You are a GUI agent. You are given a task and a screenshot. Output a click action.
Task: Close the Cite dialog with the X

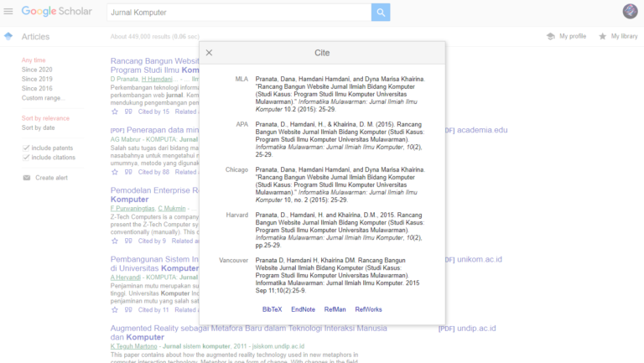pyautogui.click(x=209, y=53)
